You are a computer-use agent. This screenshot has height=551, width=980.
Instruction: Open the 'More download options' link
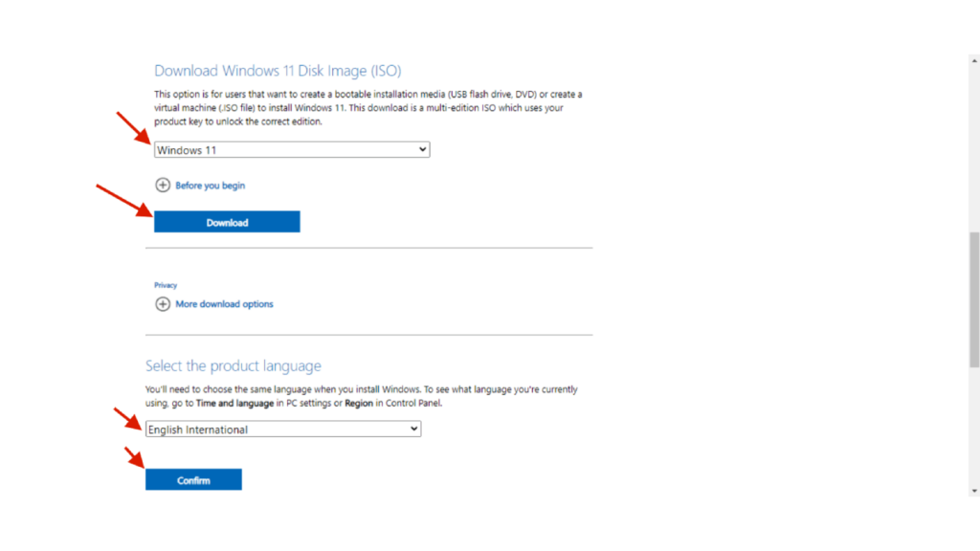pos(224,304)
